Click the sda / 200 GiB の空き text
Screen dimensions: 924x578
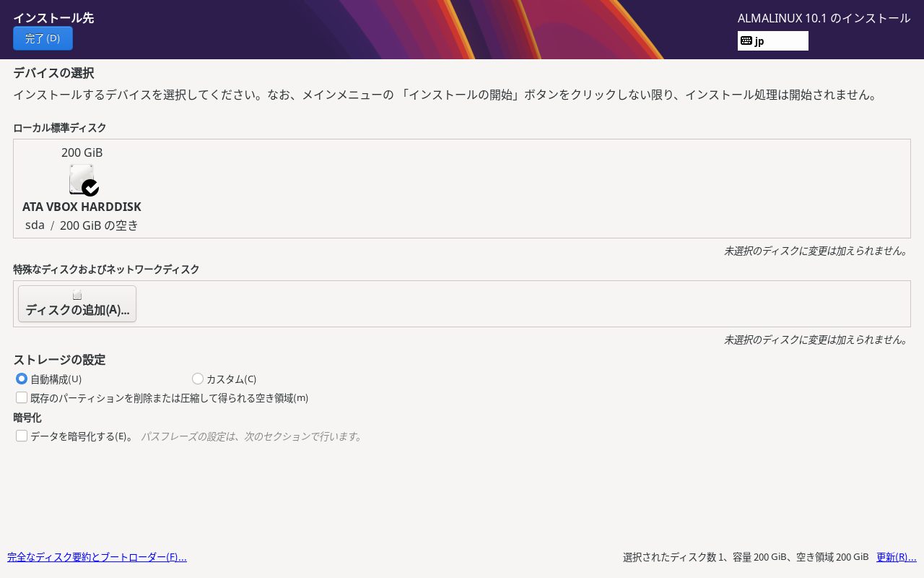click(82, 225)
